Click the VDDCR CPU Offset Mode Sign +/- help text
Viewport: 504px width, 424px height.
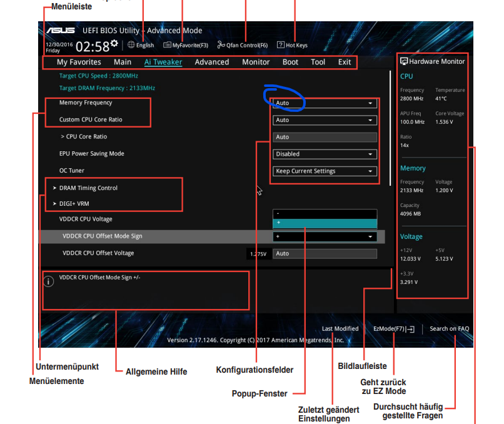pyautogui.click(x=99, y=278)
